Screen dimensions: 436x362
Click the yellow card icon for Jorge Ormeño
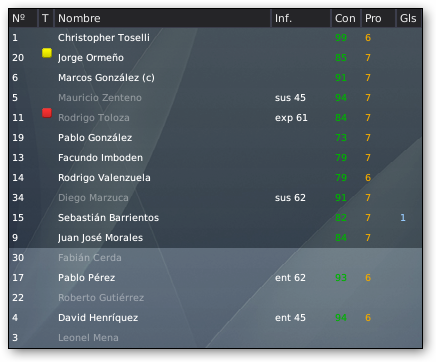coord(47,53)
